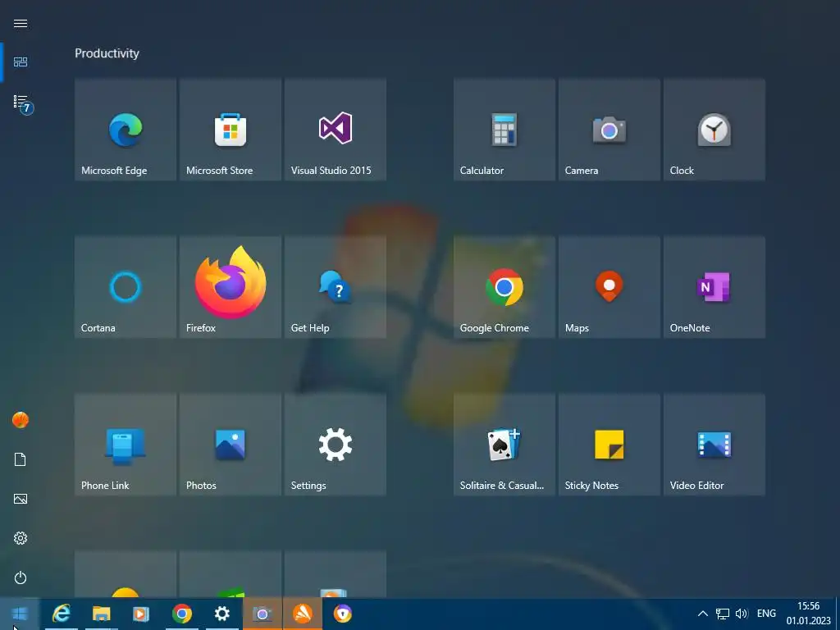Launch the Google Chrome tile
840x630 pixels.
(504, 287)
